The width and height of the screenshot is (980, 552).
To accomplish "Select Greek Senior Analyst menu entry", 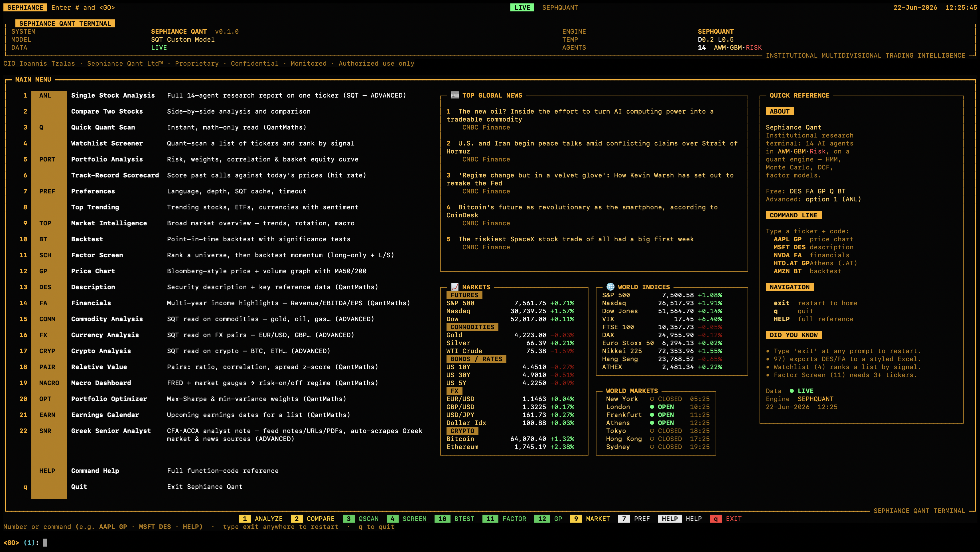I will point(111,431).
